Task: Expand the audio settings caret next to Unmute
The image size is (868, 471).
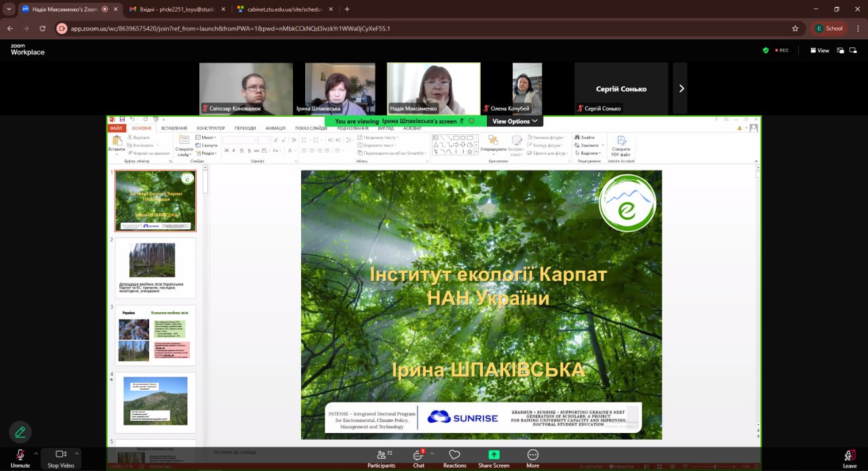Action: (x=36, y=453)
